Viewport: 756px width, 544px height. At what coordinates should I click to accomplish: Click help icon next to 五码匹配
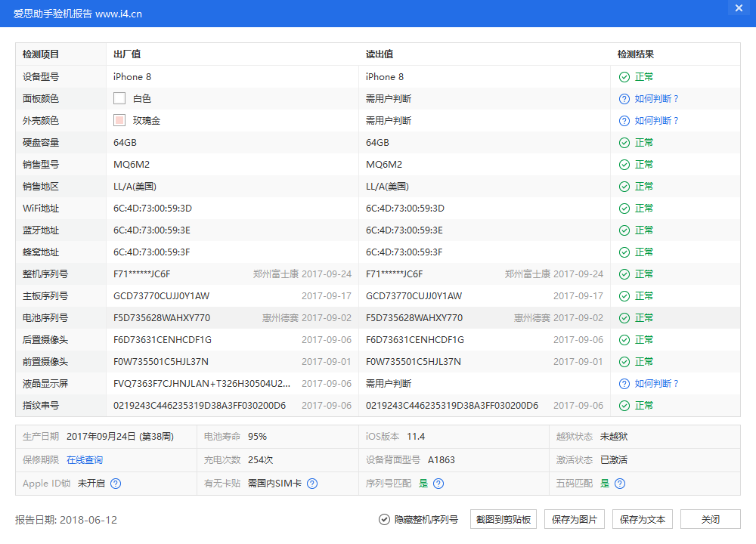click(620, 484)
